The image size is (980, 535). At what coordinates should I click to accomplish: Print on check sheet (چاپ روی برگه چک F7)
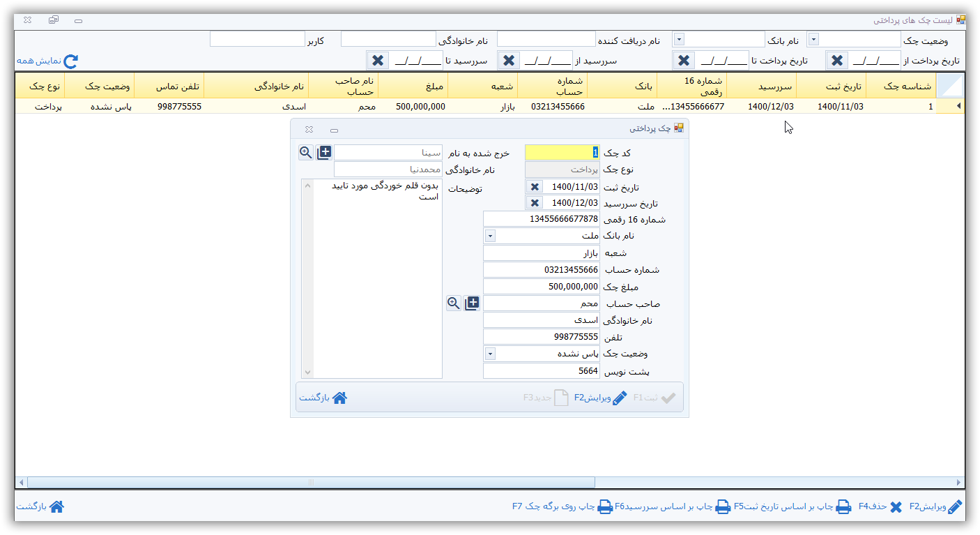pos(562,506)
